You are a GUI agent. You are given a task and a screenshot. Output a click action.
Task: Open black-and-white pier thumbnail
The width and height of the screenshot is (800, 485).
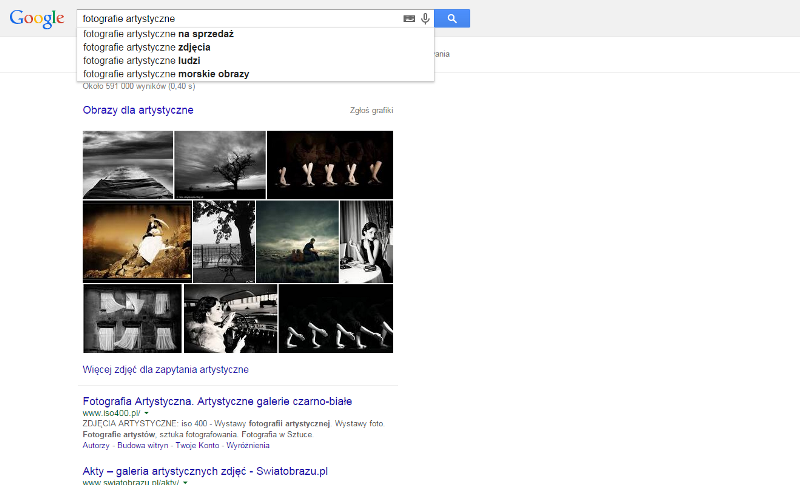click(x=128, y=165)
